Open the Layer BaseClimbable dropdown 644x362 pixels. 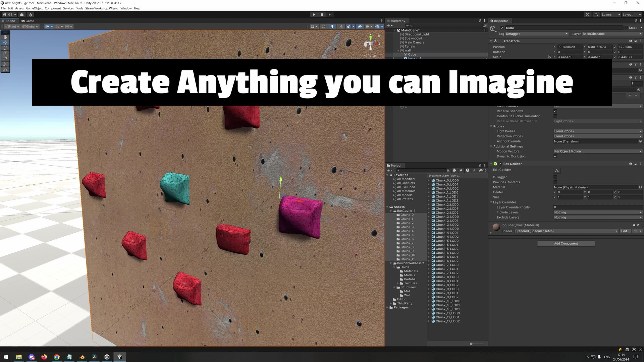tap(611, 34)
